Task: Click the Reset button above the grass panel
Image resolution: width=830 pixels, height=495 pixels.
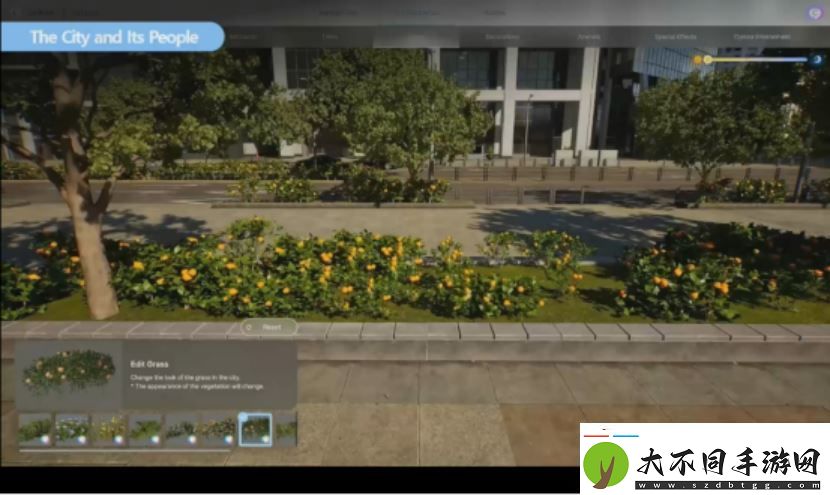Action: tap(268, 328)
